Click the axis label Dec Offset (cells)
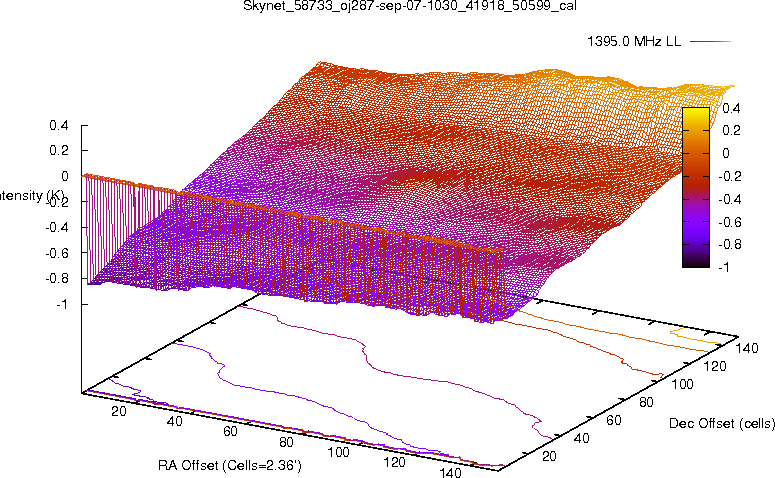This screenshot has height=478, width=775. tap(722, 423)
